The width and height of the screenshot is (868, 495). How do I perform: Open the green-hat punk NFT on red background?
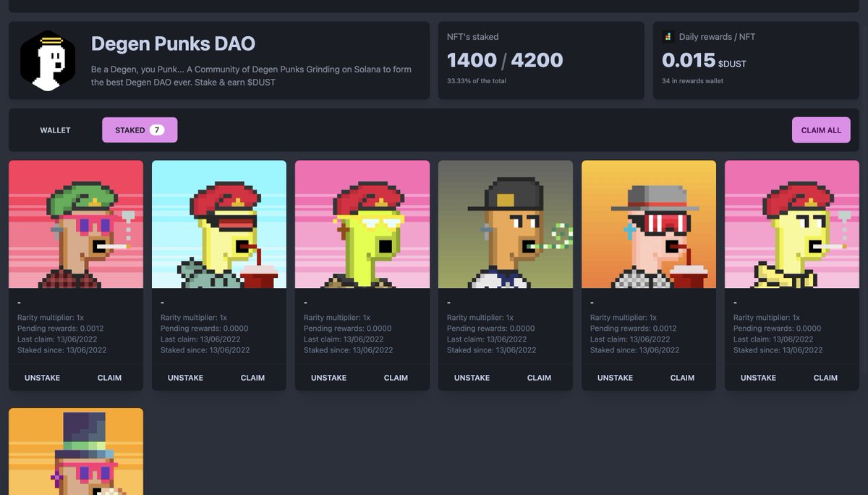point(76,224)
